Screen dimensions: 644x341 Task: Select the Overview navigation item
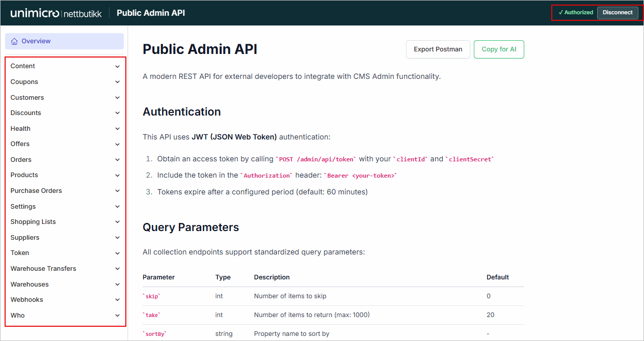(65, 41)
